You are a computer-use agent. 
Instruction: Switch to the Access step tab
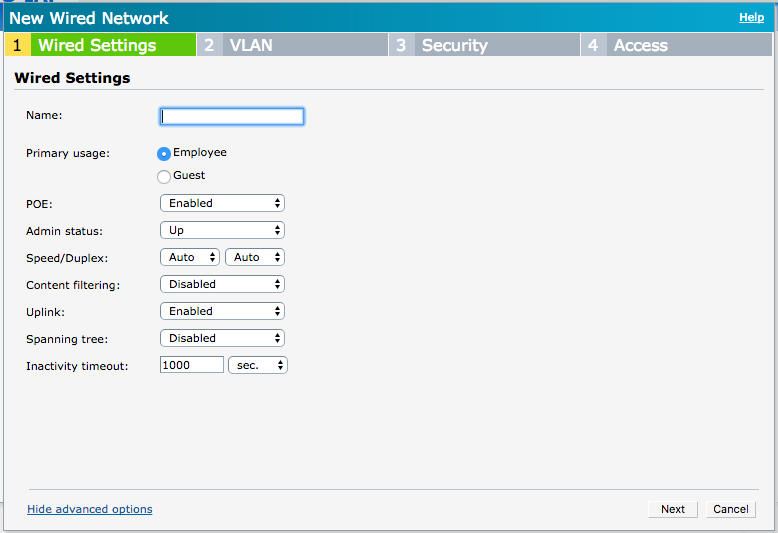[677, 45]
